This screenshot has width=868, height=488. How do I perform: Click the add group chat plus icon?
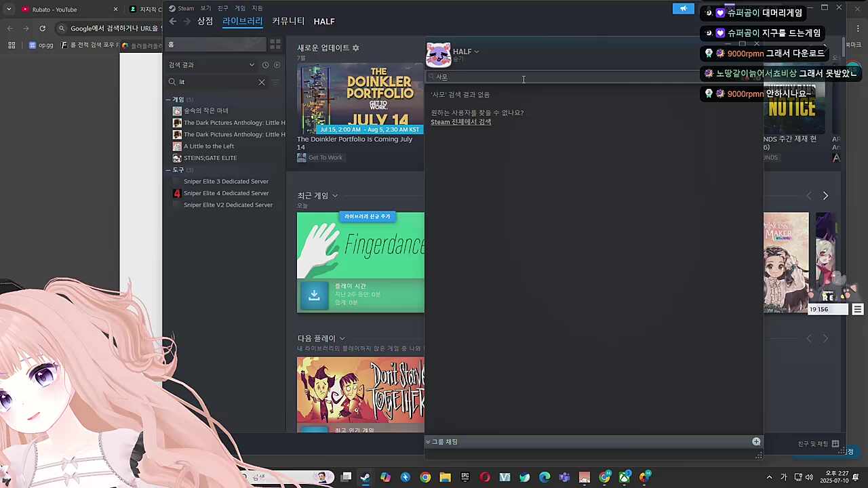(756, 442)
